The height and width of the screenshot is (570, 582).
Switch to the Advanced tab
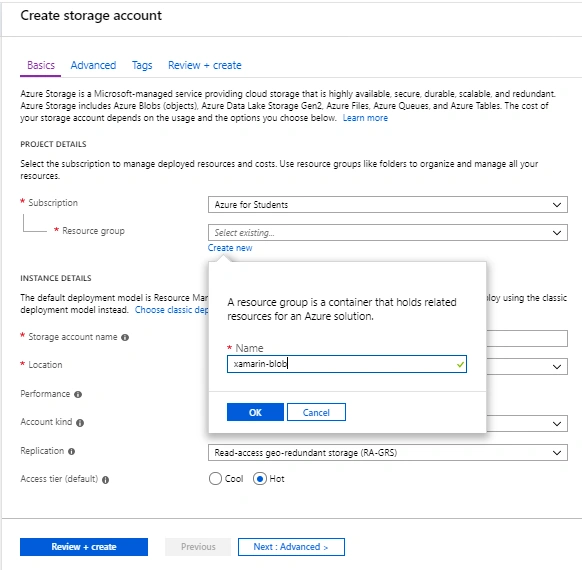pyautogui.click(x=93, y=65)
